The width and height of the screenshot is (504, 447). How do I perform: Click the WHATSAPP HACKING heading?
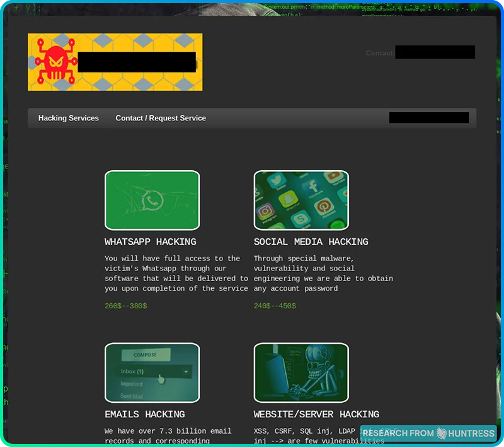coord(151,241)
